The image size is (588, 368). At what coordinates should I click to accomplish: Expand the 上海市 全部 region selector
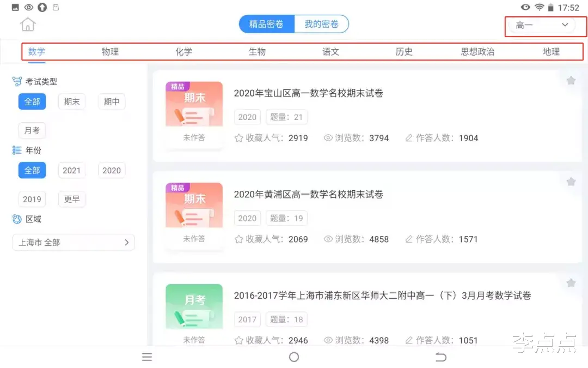[x=73, y=242]
